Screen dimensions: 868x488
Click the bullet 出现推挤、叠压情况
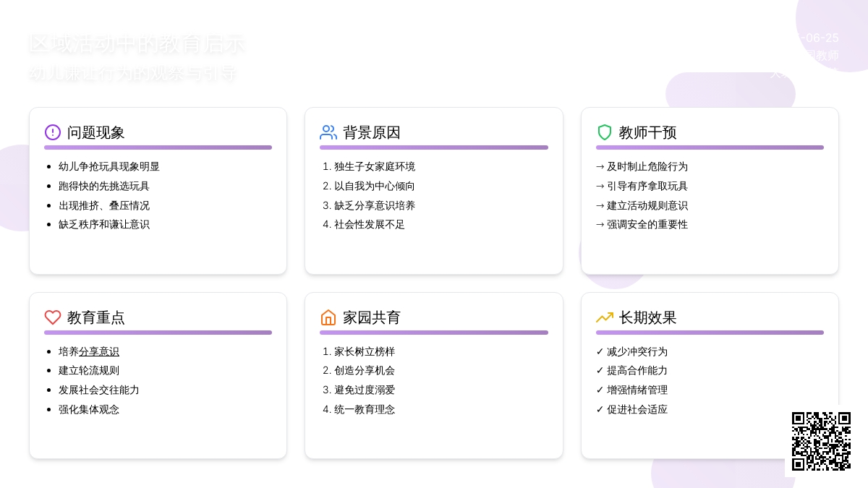[104, 205]
